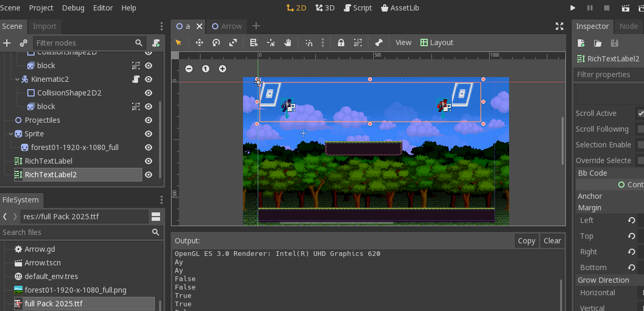Toggle visibility of Projectiles node

pos(149,120)
